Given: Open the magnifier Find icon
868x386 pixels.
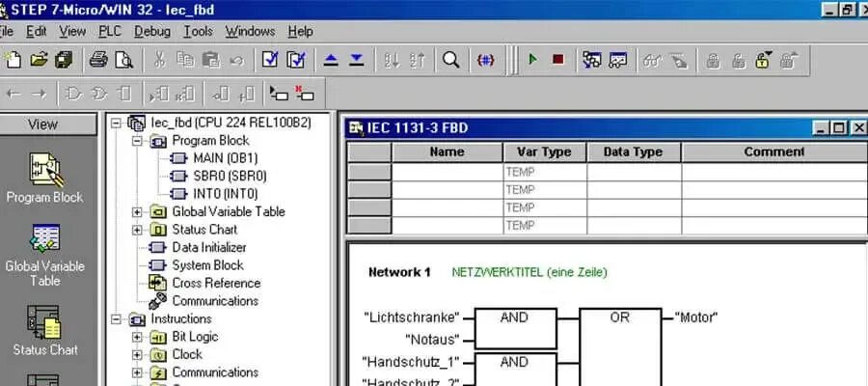Looking at the screenshot, I should pyautogui.click(x=451, y=59).
